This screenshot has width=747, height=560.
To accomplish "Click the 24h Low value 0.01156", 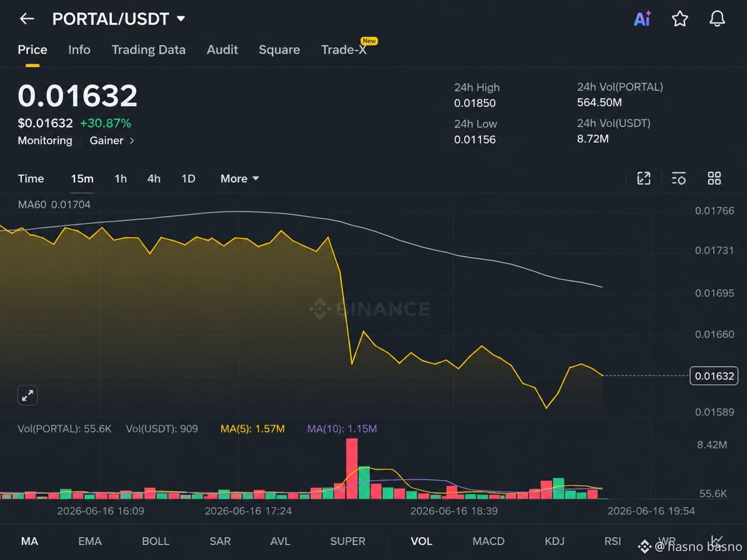I will [x=475, y=140].
